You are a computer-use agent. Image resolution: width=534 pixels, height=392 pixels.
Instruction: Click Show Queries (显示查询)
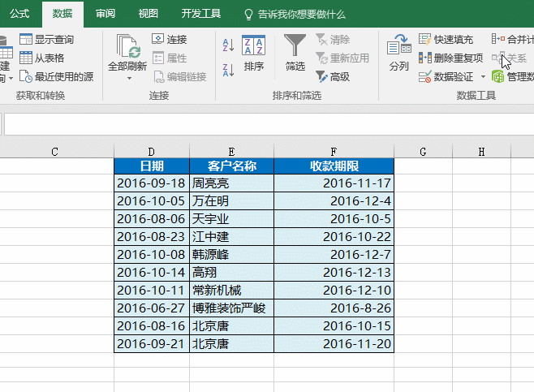[46, 39]
